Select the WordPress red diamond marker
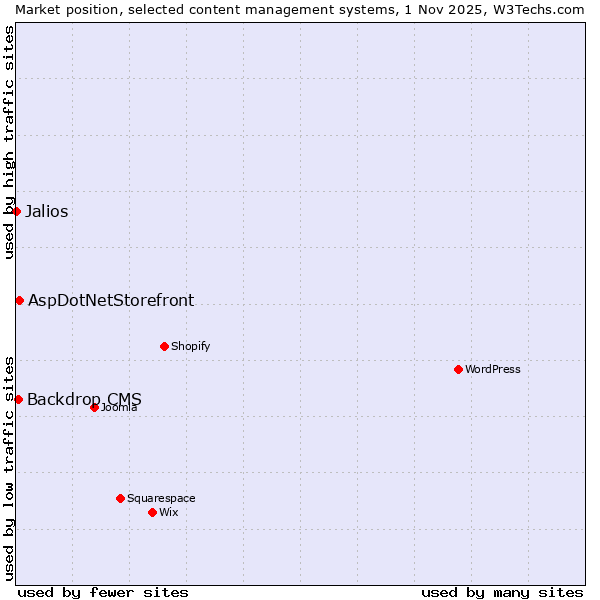The height and width of the screenshot is (600, 600). tap(458, 369)
